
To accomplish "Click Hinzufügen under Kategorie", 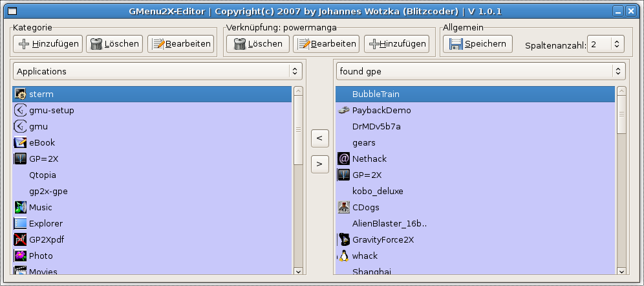I will point(47,44).
